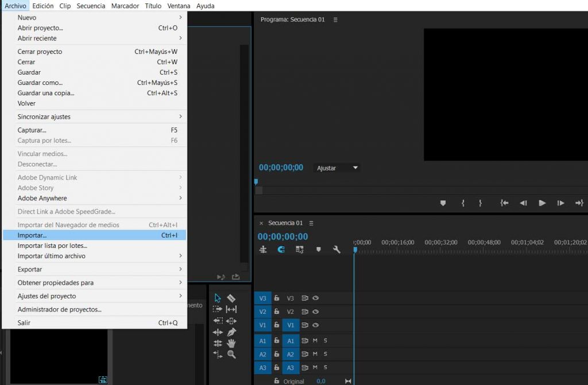Add marker in Program monitor
The image size is (588, 385).
click(x=443, y=203)
